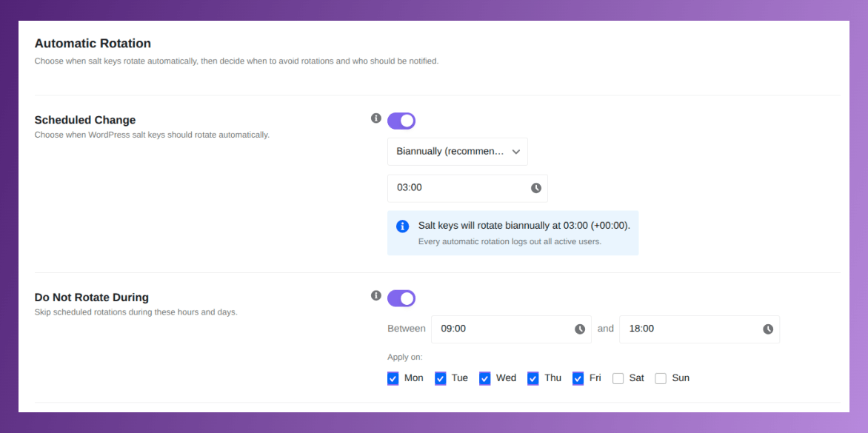The width and height of the screenshot is (868, 433).
Task: Click the 'Between' label
Action: [407, 329]
